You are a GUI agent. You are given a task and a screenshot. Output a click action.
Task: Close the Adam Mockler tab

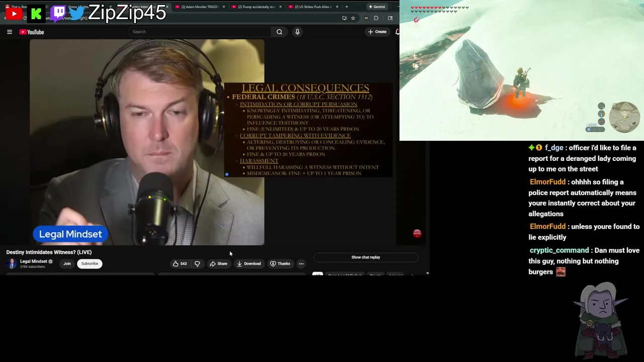pos(224,7)
